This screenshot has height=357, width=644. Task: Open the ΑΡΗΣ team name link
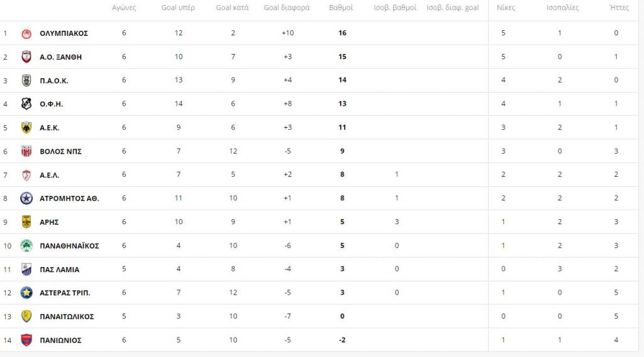(x=49, y=222)
